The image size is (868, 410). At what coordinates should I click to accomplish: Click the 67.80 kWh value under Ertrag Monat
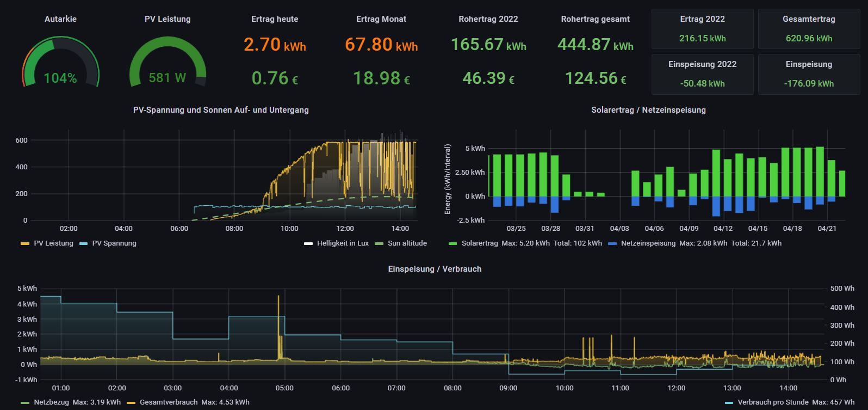pos(381,44)
